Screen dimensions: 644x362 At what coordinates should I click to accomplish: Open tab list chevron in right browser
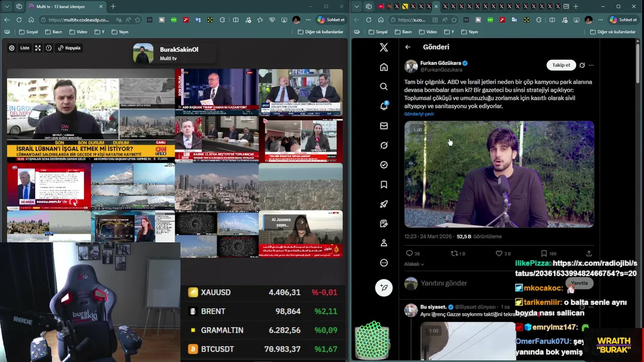pos(357,7)
